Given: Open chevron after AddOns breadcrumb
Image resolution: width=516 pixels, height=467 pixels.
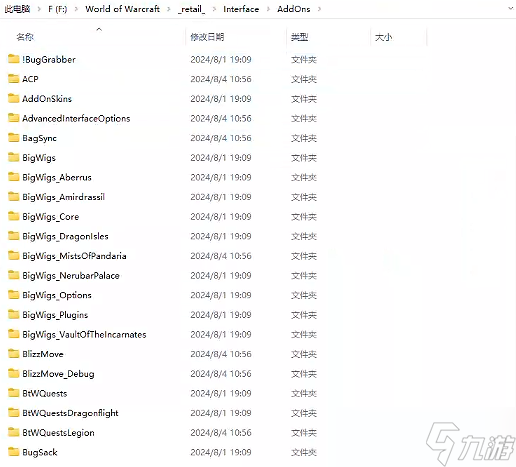Looking at the screenshot, I should coord(319,9).
